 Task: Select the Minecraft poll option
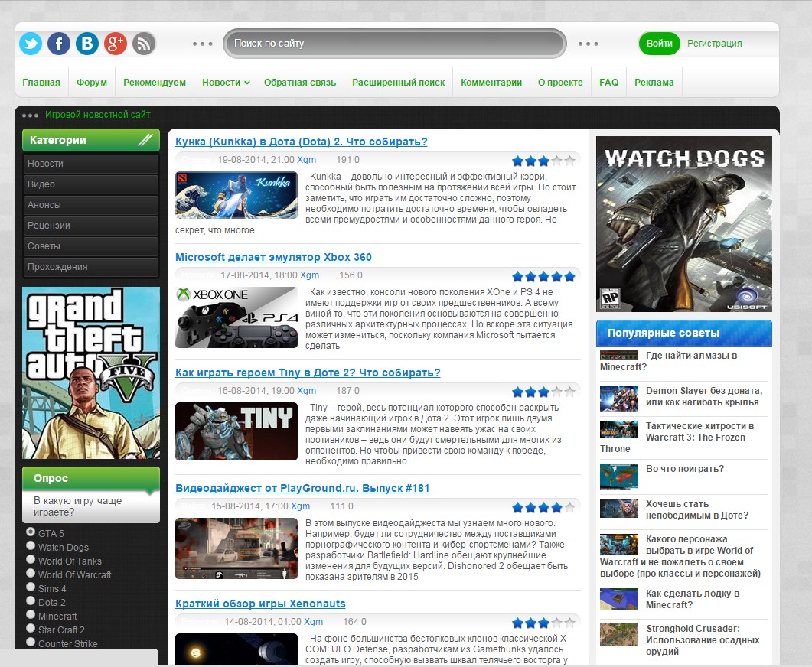31,615
